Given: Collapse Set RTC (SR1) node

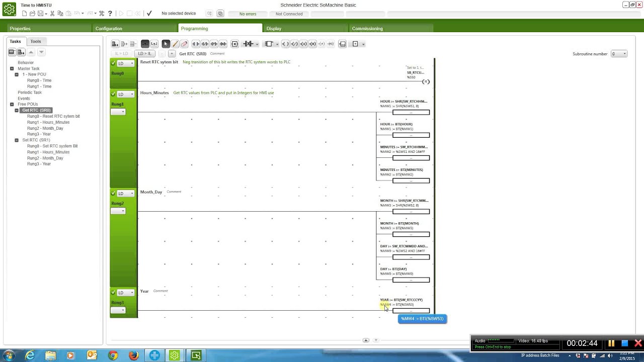Looking at the screenshot, I should point(17,140).
